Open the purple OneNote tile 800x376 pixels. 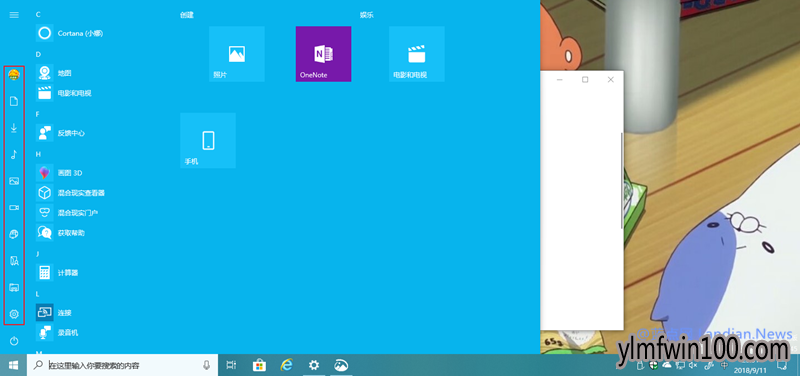click(x=323, y=54)
